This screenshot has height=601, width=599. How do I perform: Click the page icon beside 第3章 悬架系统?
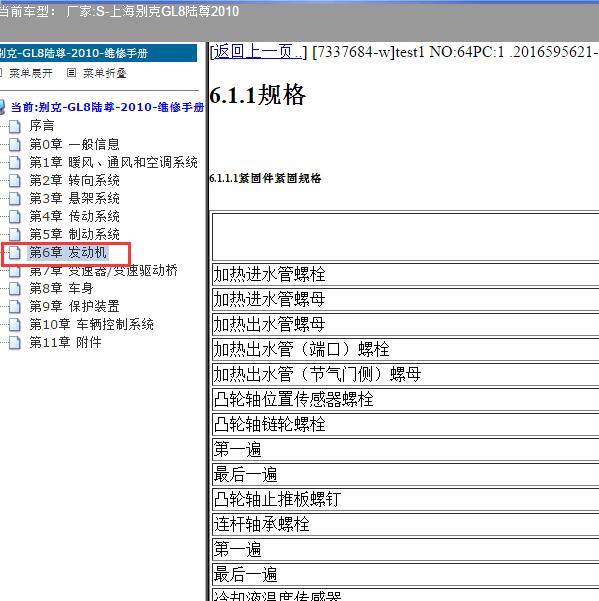[x=15, y=198]
